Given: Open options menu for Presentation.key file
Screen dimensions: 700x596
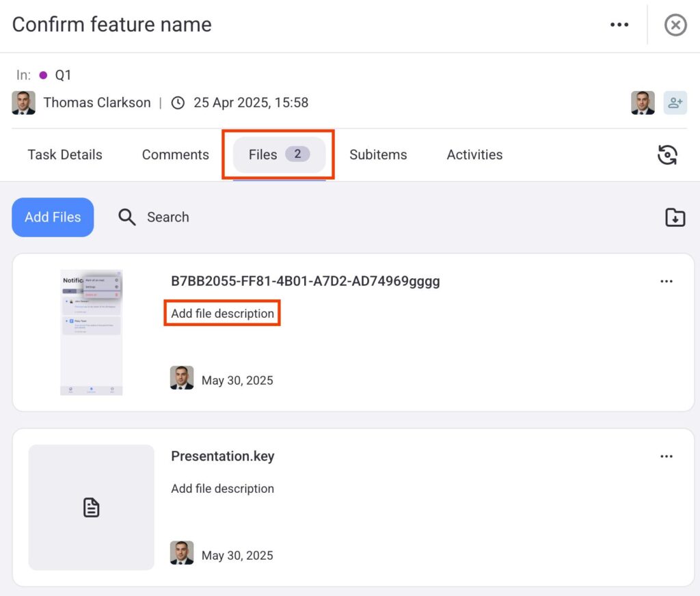Looking at the screenshot, I should [x=666, y=457].
